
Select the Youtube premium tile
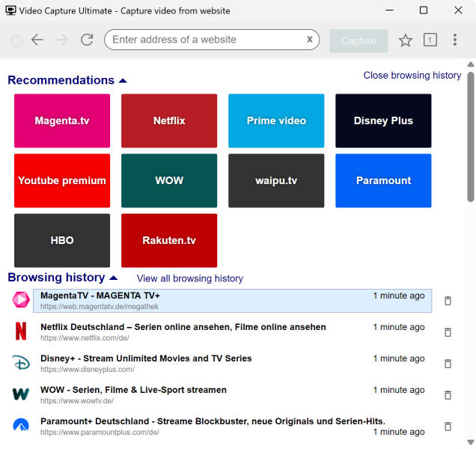62,181
